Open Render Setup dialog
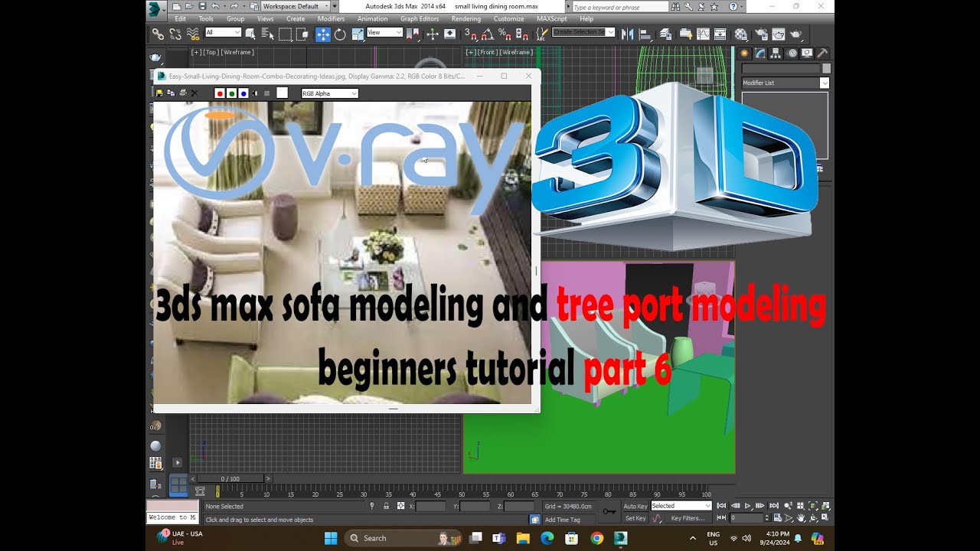 tap(761, 34)
